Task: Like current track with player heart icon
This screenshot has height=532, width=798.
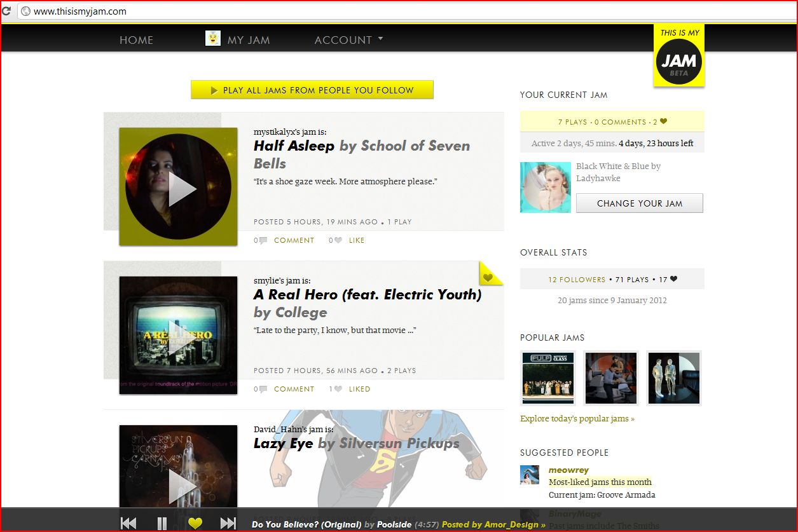Action: pos(195,523)
